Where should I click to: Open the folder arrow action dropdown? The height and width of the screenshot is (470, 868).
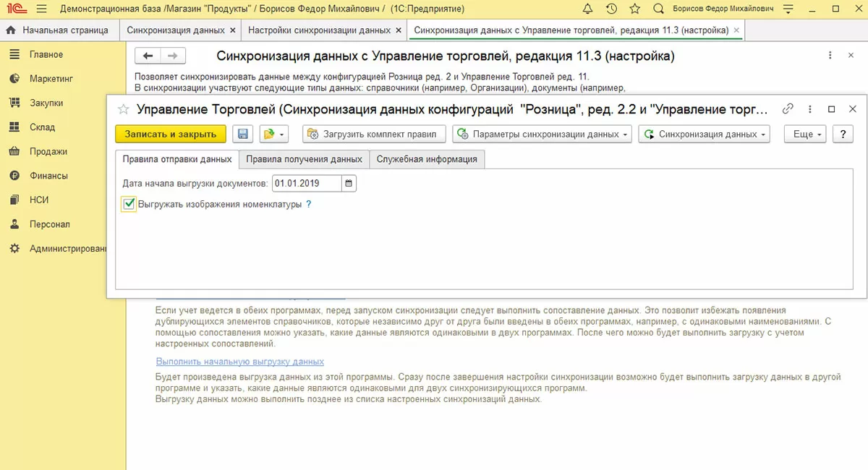coord(274,134)
